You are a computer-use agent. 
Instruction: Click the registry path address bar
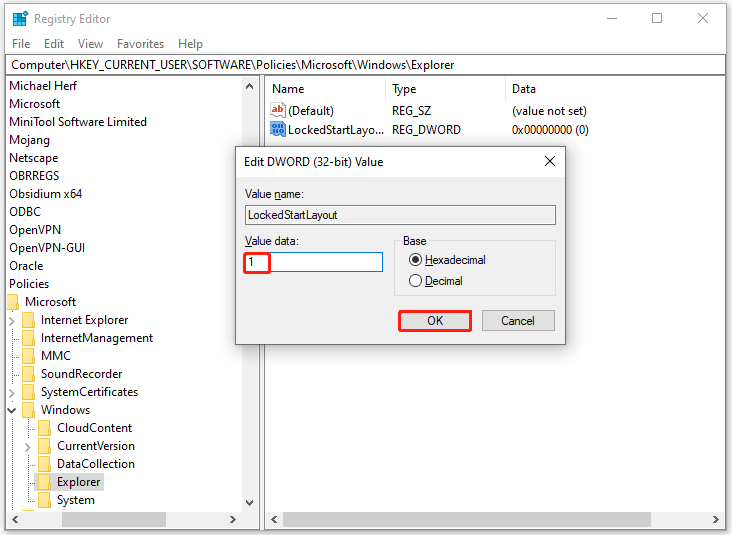tap(366, 65)
